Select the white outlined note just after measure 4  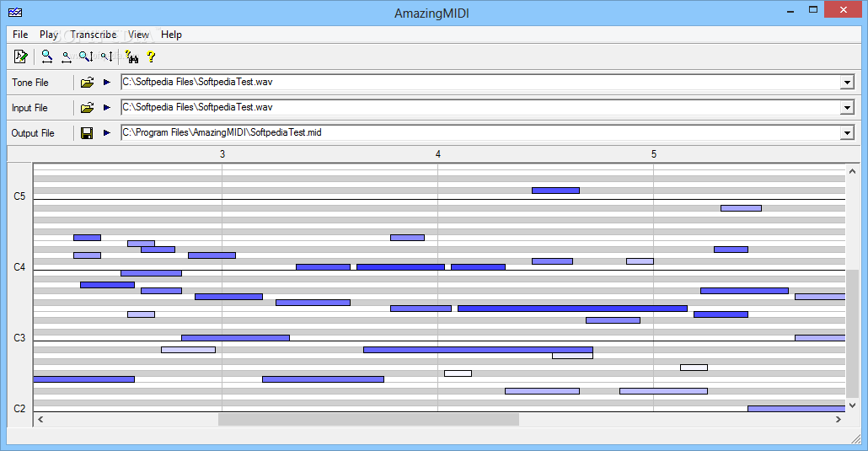pos(458,373)
